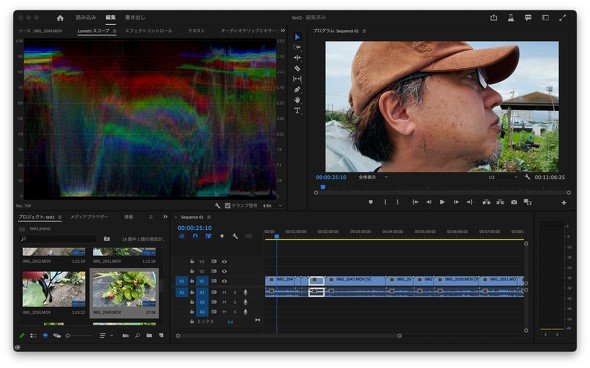
Task: Go to In point button
Action: tap(415, 202)
